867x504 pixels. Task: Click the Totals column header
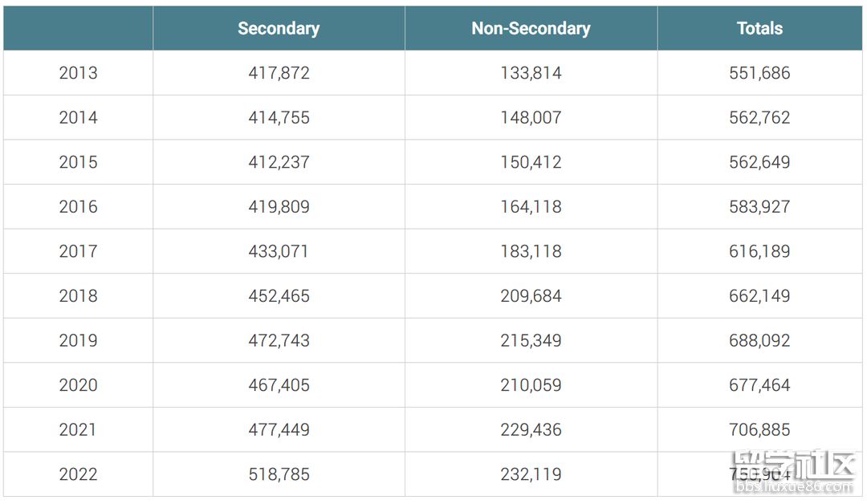(x=759, y=28)
